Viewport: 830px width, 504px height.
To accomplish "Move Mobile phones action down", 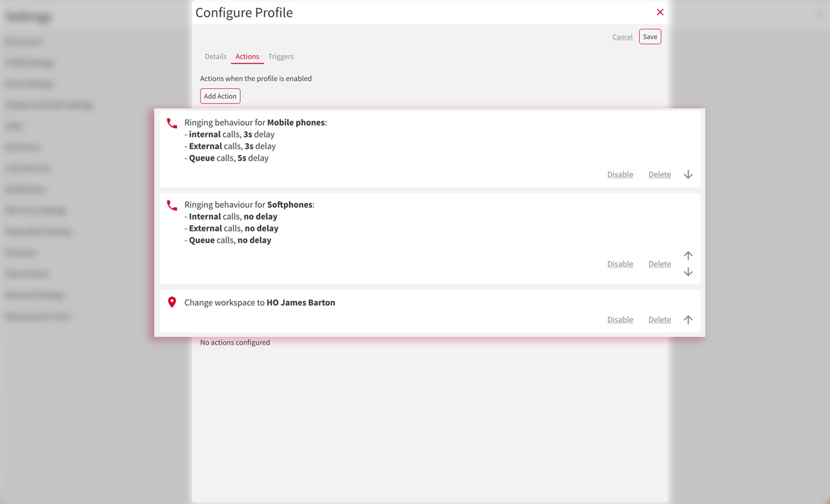I will coord(688,174).
